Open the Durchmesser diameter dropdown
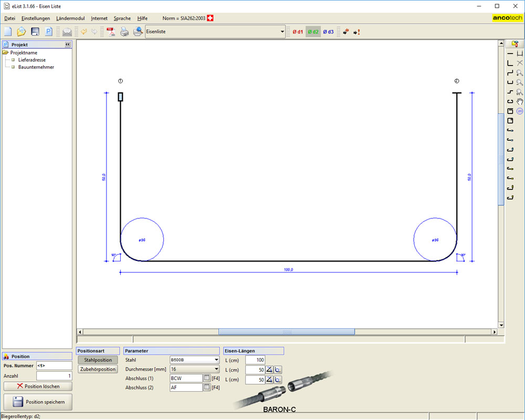This screenshot has width=525, height=420. click(216, 370)
